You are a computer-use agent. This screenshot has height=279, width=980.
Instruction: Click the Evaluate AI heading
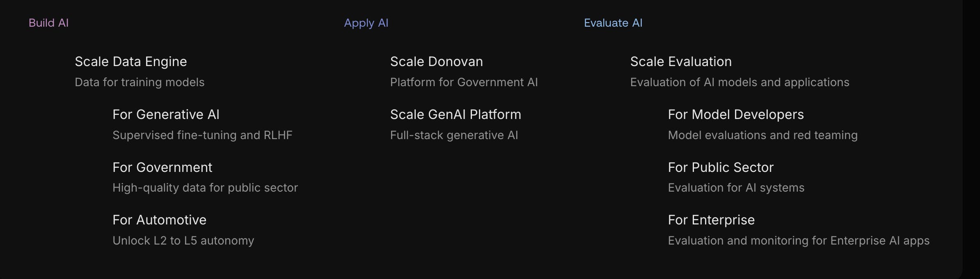[x=613, y=23]
